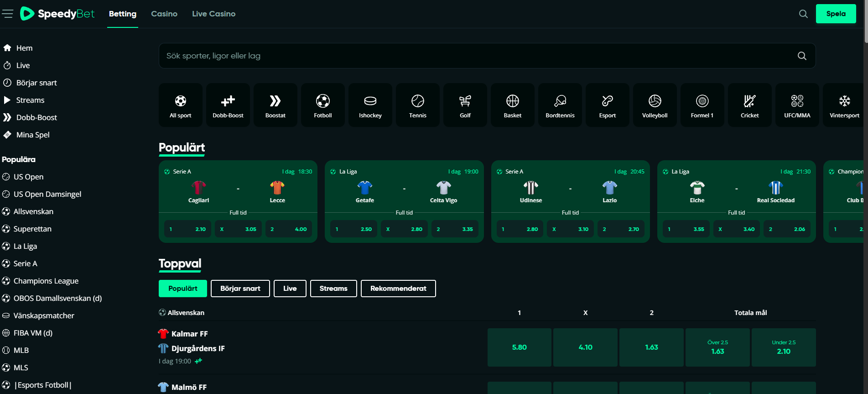
Task: Pick the Golf sport tile
Action: click(465, 105)
